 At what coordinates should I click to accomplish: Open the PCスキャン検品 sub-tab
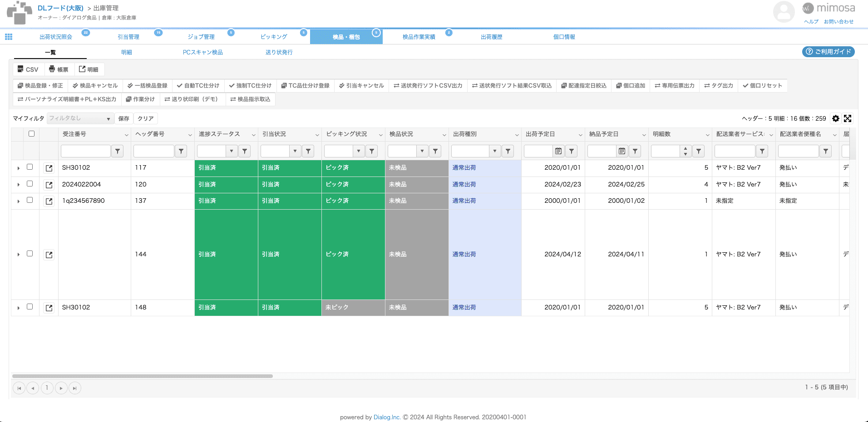203,53
